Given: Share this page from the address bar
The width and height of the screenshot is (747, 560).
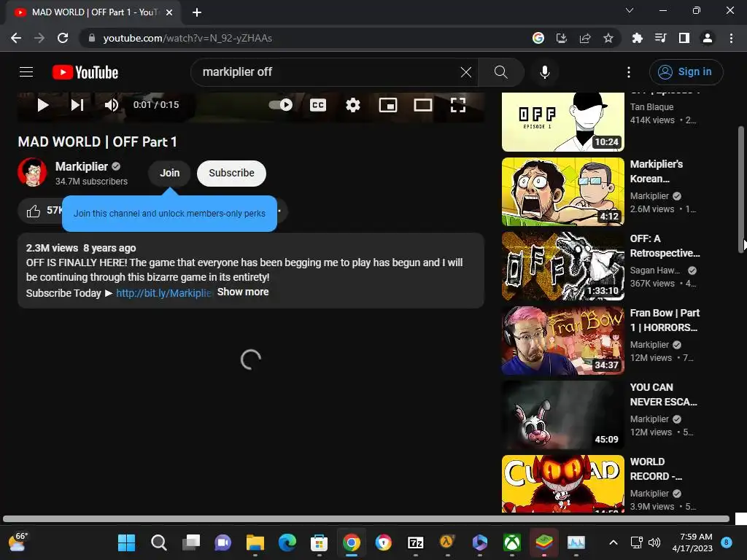Looking at the screenshot, I should click(x=585, y=38).
